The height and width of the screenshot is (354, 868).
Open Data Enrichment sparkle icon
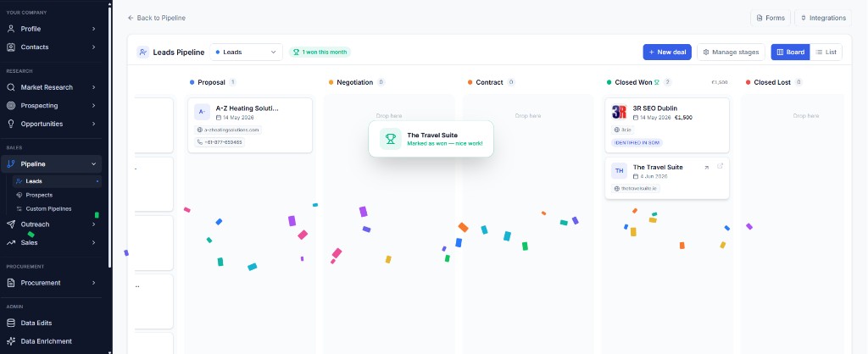coord(10,341)
